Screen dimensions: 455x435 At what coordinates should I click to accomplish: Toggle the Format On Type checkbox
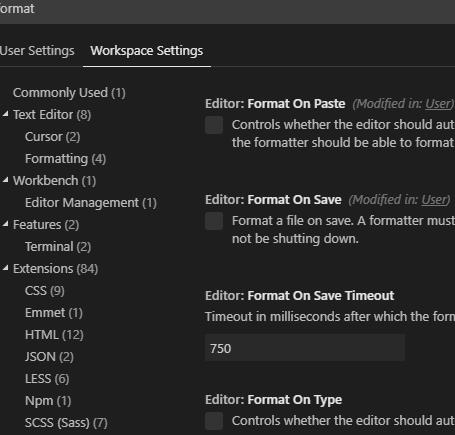coord(214,421)
